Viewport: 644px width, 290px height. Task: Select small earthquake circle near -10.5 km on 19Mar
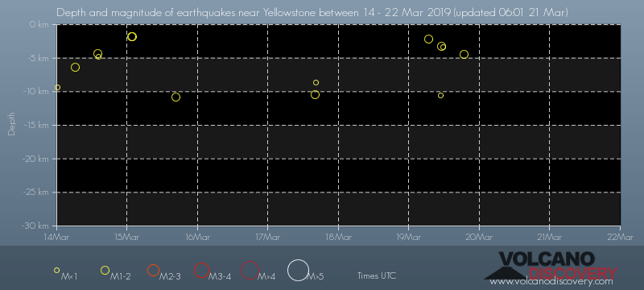pyautogui.click(x=440, y=96)
